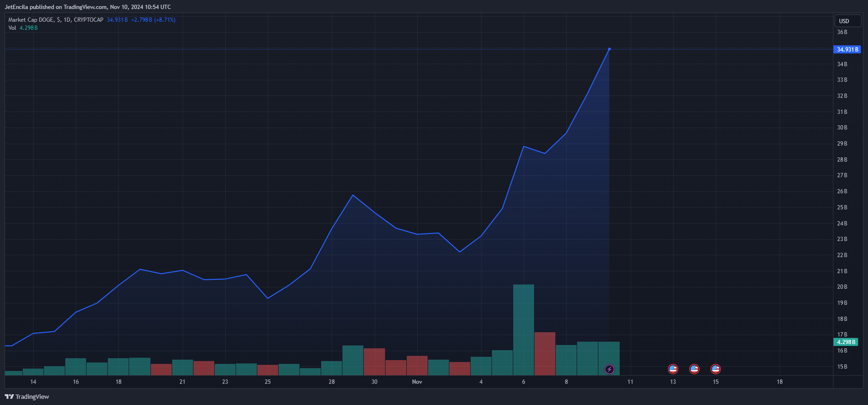Click the "Market Cap DOGE" legend title
Screen dimensions: 868x405
pyautogui.click(x=31, y=20)
